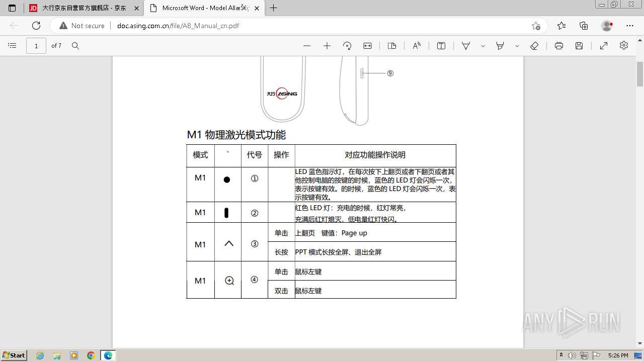Close the Microsoft Word PDF tab
This screenshot has width=644, height=362.
point(257,8)
